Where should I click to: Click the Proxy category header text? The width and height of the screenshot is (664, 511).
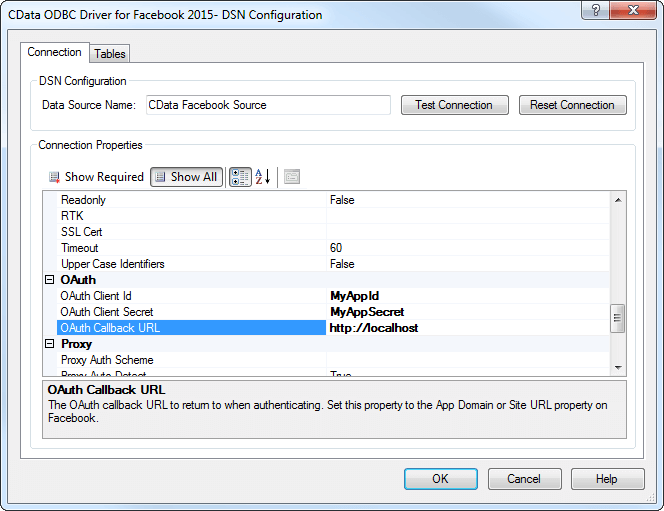tap(77, 344)
